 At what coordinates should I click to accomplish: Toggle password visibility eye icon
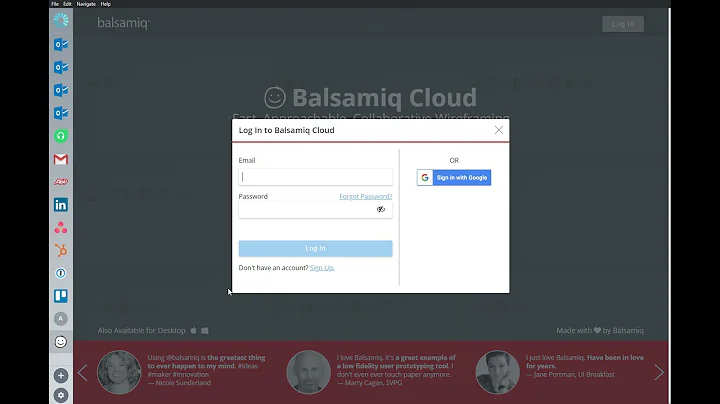coord(381,209)
